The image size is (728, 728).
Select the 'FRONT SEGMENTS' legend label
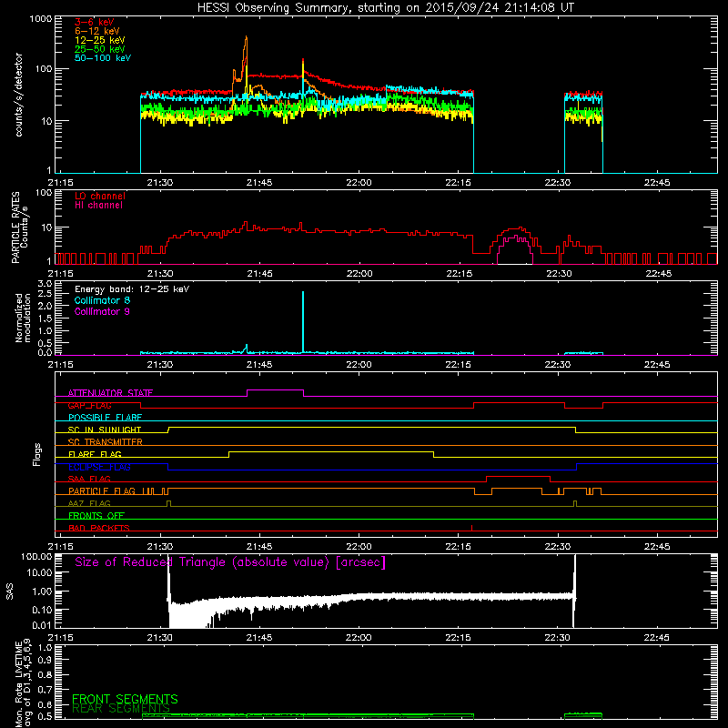125,699
